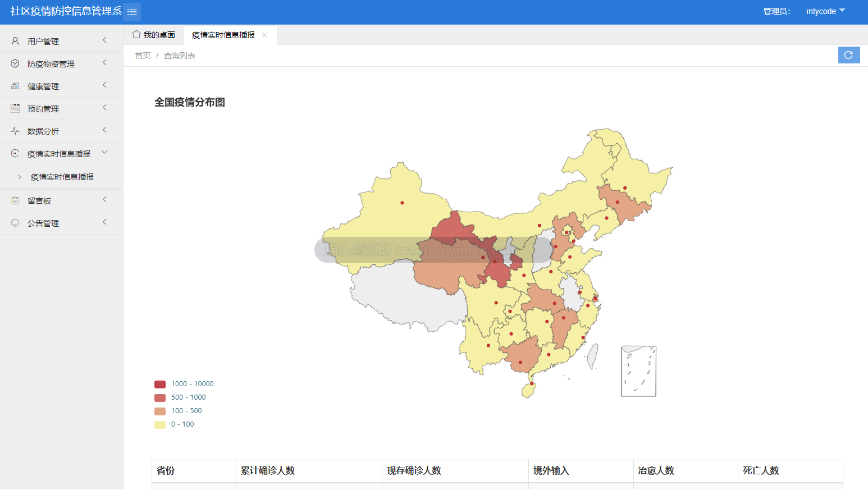Toggle the sidebar collapse hamburger icon
868x499 pixels.
[x=132, y=11]
